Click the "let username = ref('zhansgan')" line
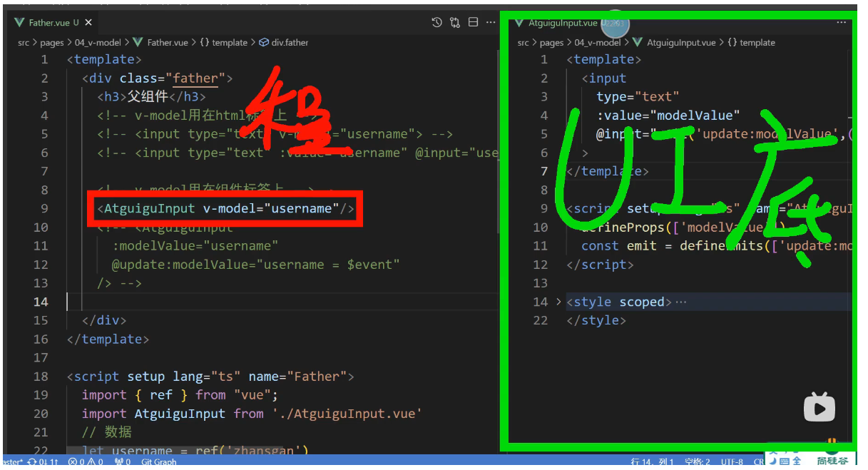 [195, 450]
